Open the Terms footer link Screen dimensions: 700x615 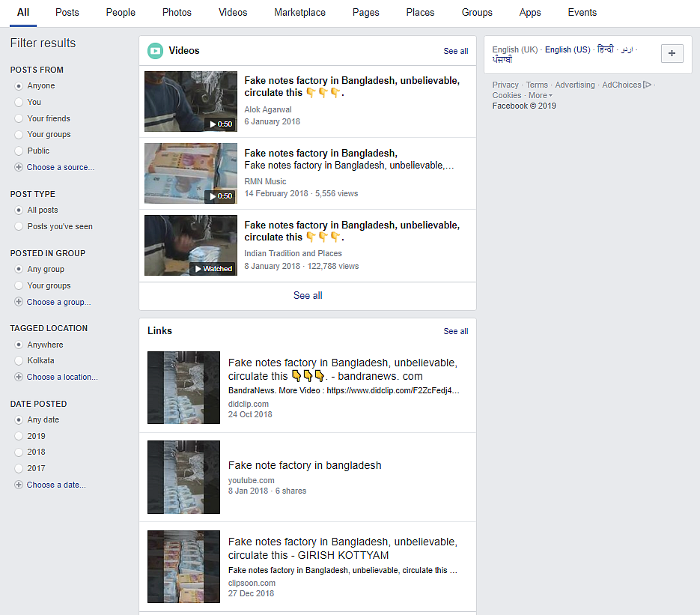coord(537,85)
